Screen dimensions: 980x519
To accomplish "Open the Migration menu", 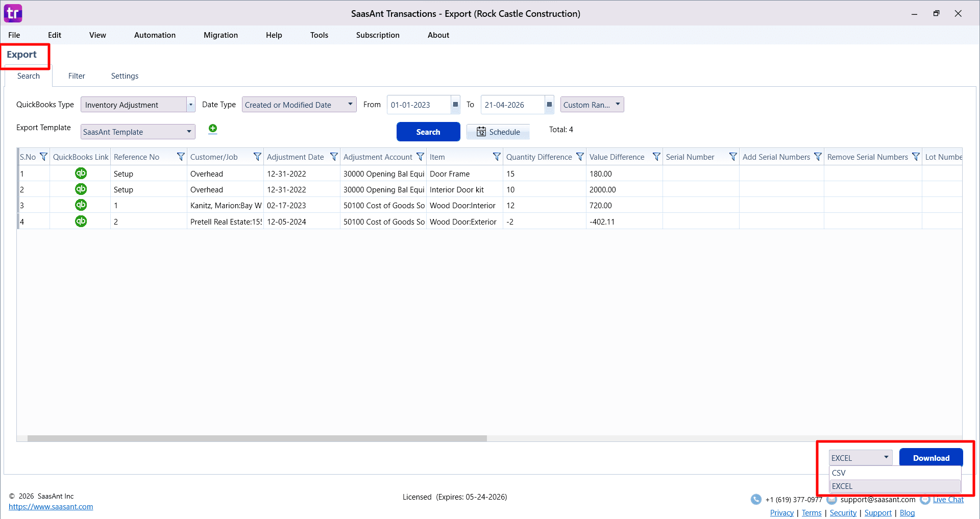I will click(220, 35).
